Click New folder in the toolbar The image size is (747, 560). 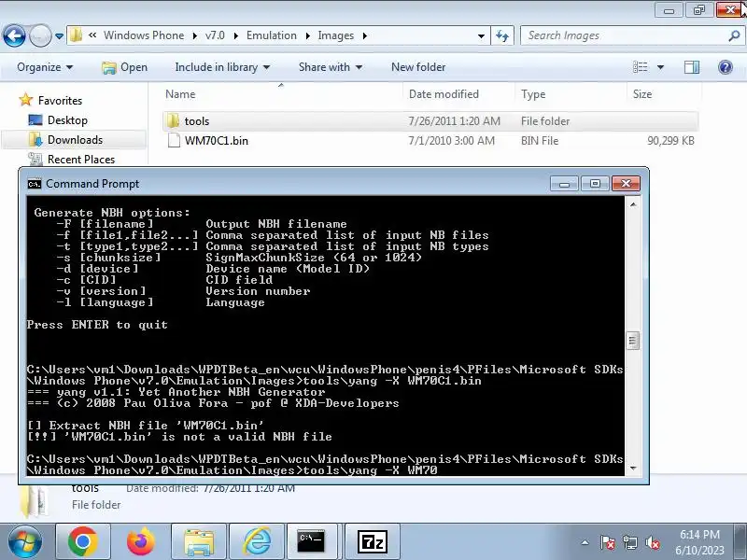click(418, 67)
